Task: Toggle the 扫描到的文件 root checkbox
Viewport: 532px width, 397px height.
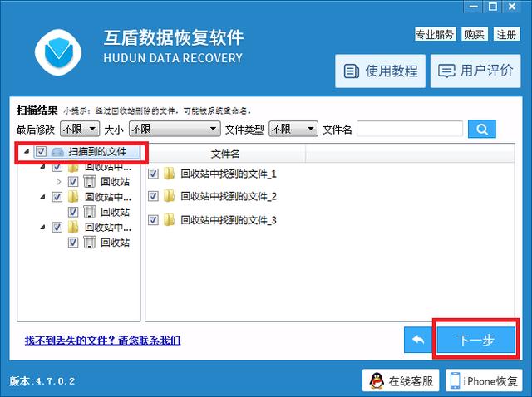Action: [x=41, y=151]
